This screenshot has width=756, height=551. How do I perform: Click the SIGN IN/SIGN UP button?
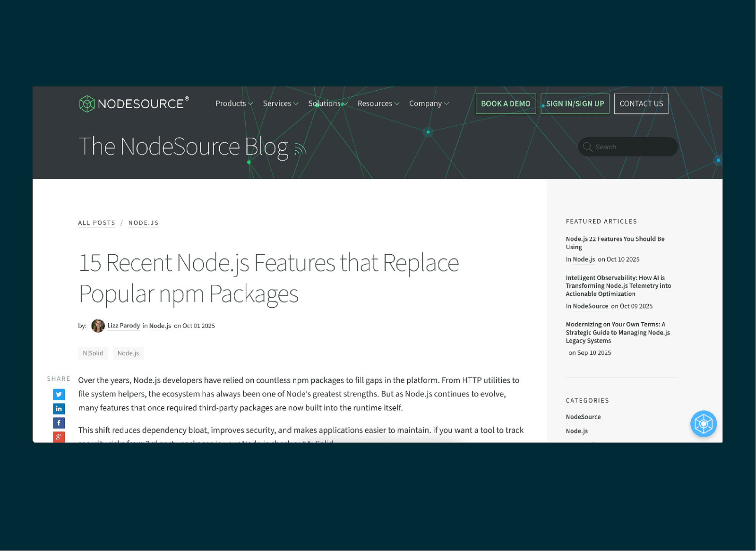[575, 104]
